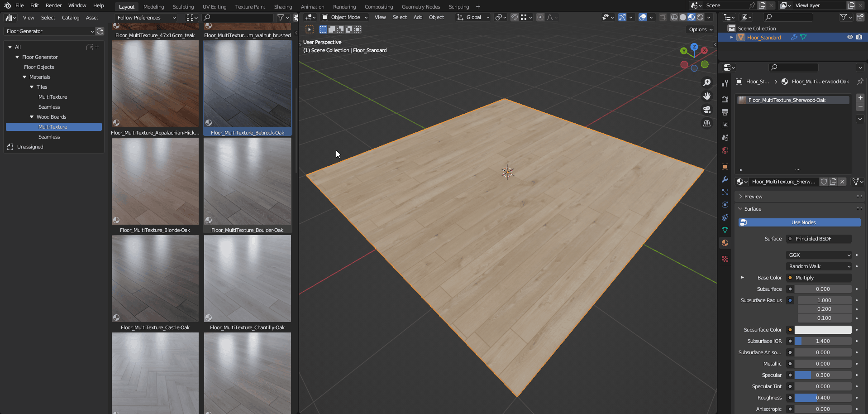Screen dimensions: 868x414
Task: Open the Material properties tab icon
Action: [725, 243]
